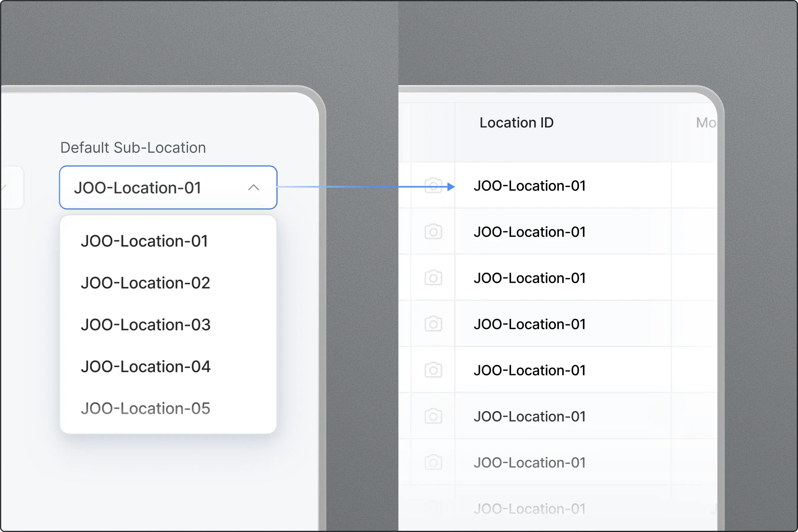Click the Default Sub-Location field label

coord(133,148)
